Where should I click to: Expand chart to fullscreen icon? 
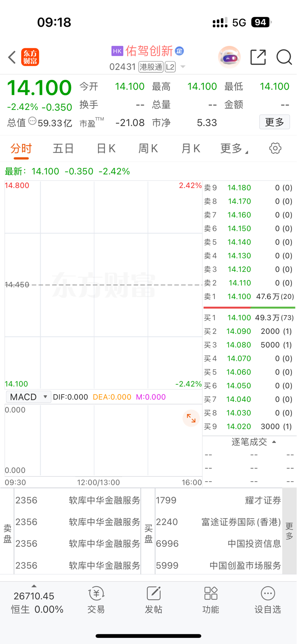[191, 418]
